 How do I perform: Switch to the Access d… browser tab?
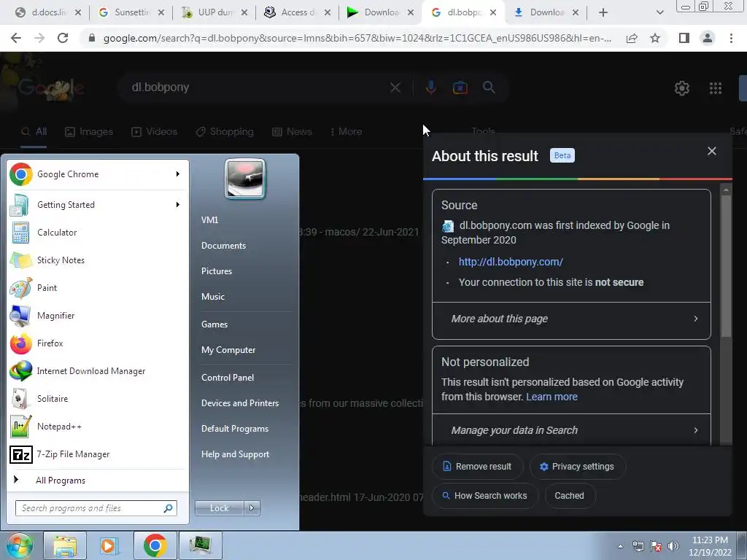(296, 12)
